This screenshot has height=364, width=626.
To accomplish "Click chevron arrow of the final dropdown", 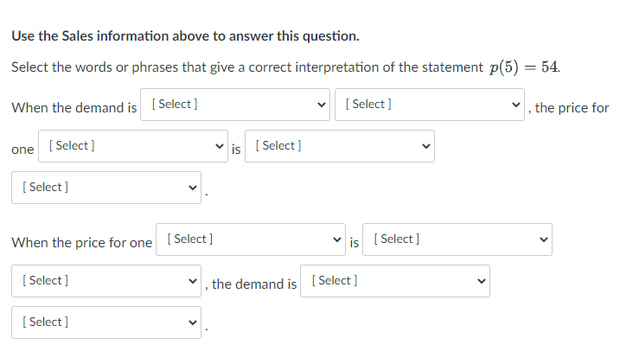I will coord(192,322).
